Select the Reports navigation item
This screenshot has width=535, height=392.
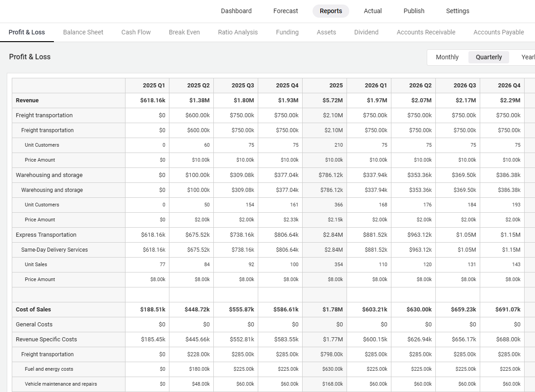[x=331, y=11]
